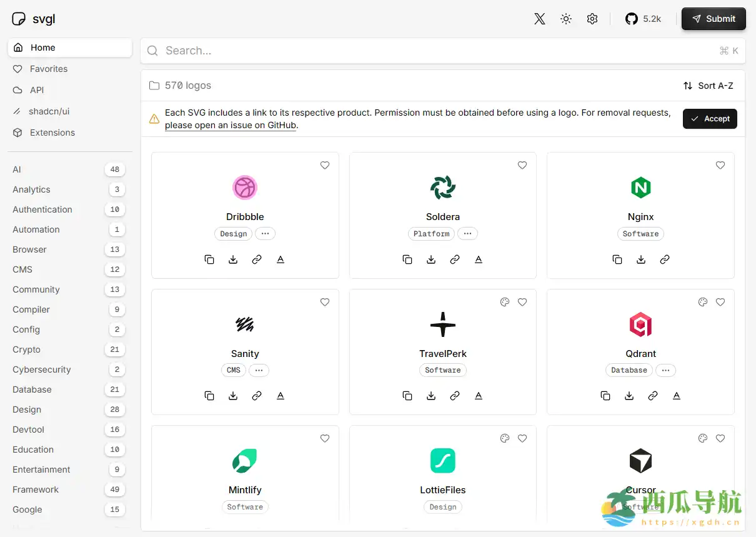Image resolution: width=756 pixels, height=537 pixels.
Task: Focus the Search input field
Action: 437,51
